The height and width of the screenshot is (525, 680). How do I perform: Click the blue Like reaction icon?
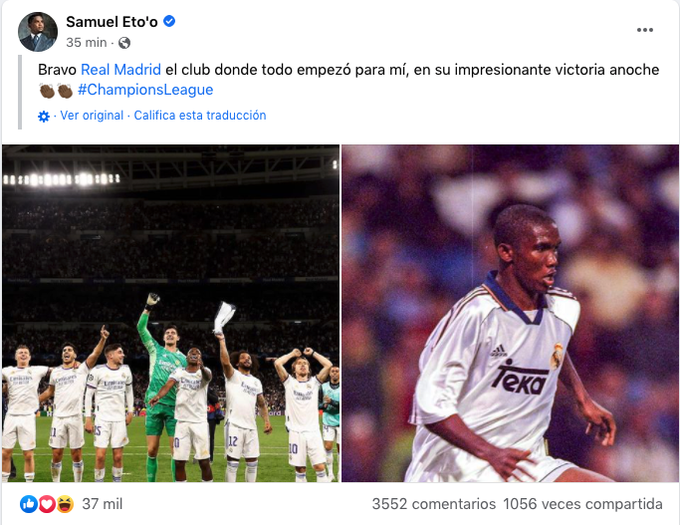pos(29,504)
